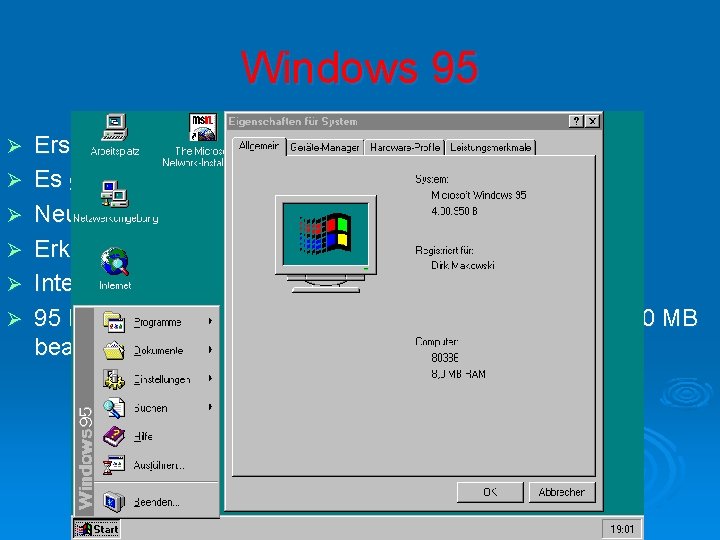The image size is (720, 540).
Task: Click the Hilfe book icon in Start menu
Action: click(113, 436)
